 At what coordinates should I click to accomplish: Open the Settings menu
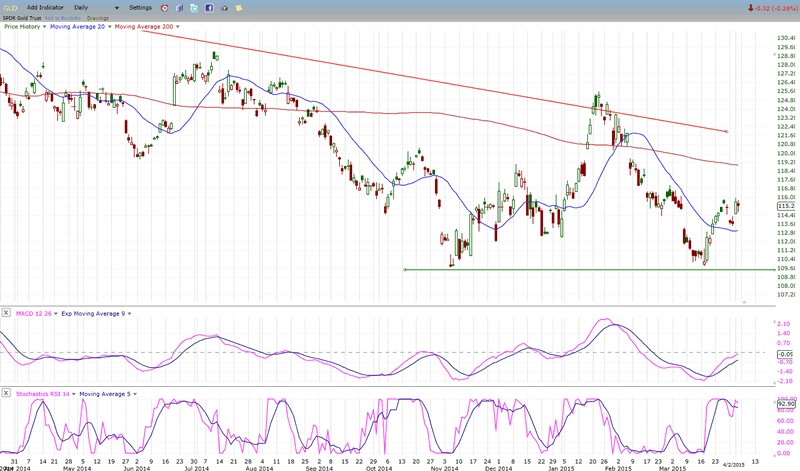tap(140, 7)
